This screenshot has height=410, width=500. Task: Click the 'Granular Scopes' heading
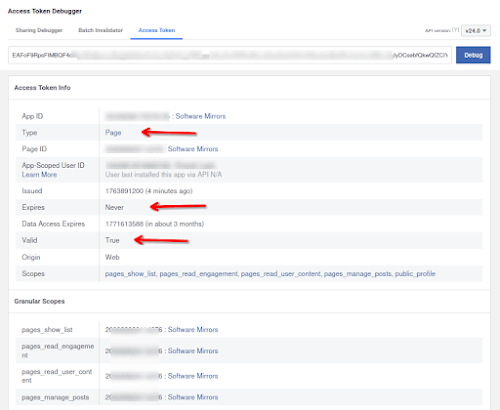tap(39, 301)
